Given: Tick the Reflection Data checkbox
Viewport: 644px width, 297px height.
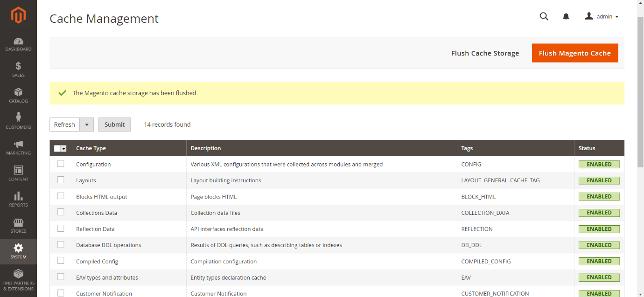Looking at the screenshot, I should click(61, 228).
